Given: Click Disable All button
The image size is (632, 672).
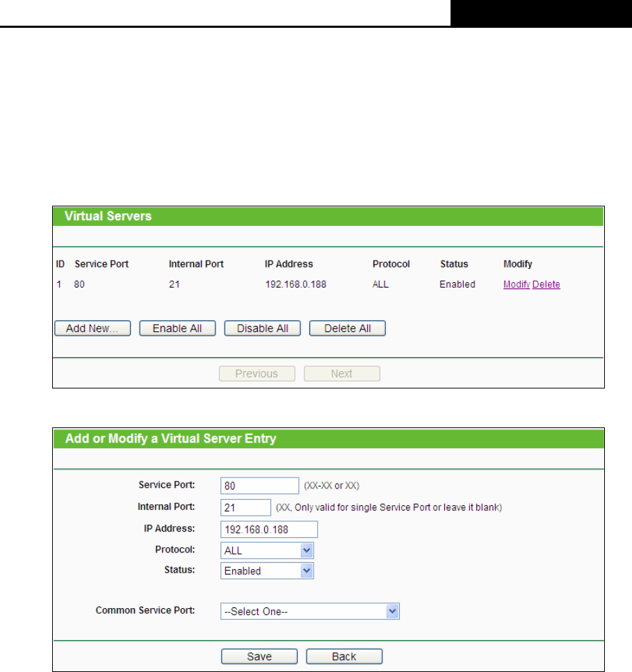Looking at the screenshot, I should (262, 328).
